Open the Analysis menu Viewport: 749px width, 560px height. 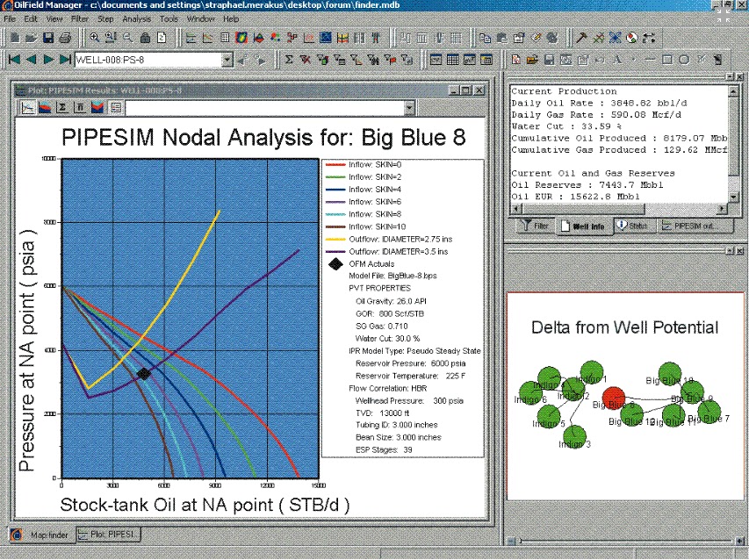click(x=137, y=18)
